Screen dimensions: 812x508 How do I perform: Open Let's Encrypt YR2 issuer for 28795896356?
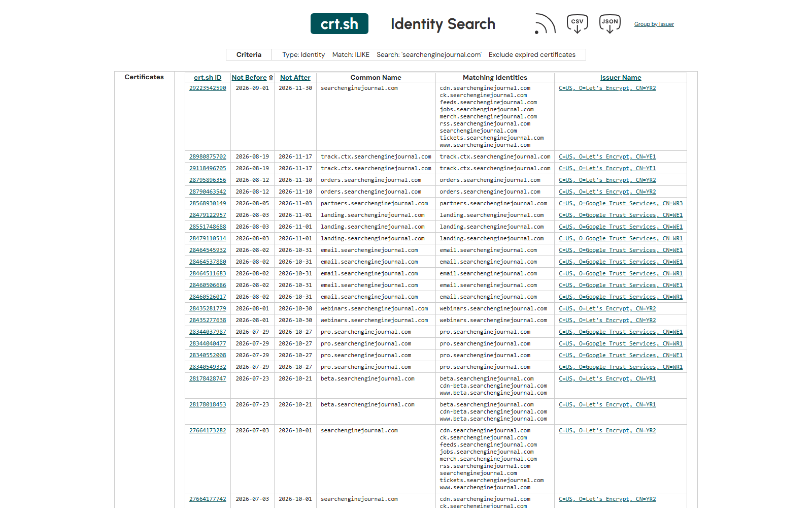click(x=607, y=180)
